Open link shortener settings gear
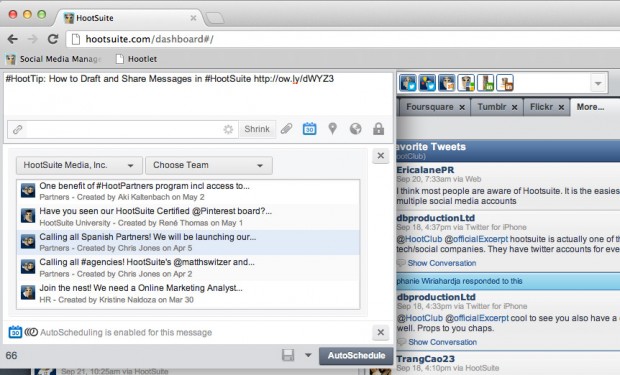Screen dimensions: 620x375 coord(228,129)
